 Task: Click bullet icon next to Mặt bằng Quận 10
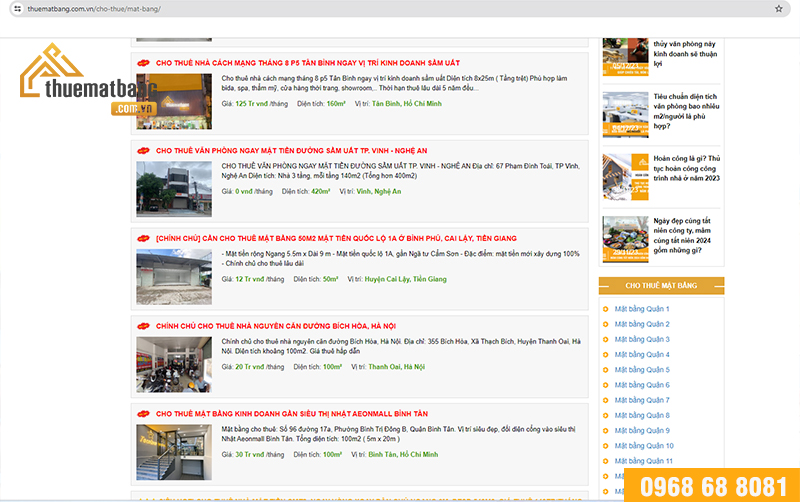tap(606, 446)
